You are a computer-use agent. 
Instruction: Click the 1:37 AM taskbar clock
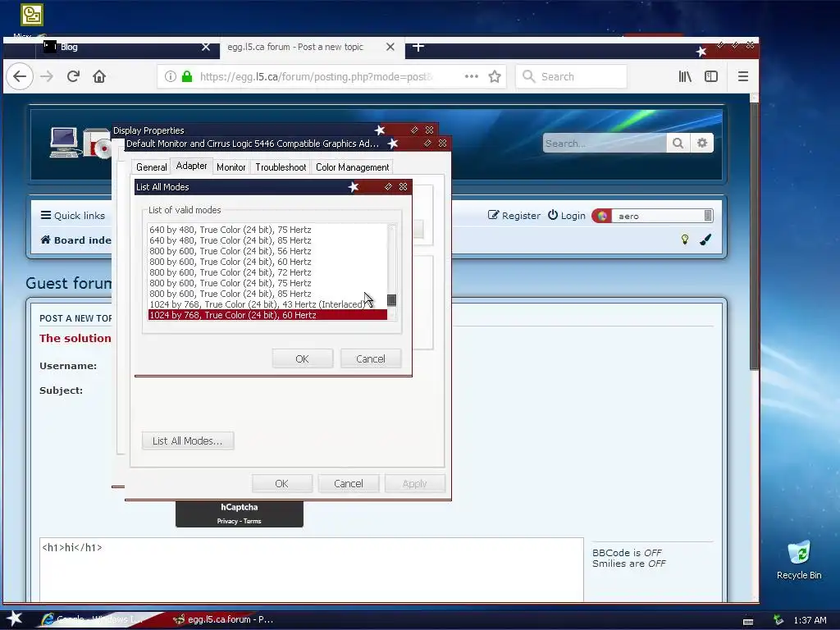pyautogui.click(x=810, y=620)
